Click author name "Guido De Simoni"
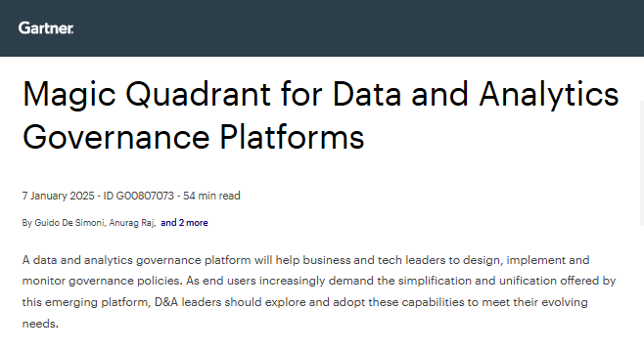The height and width of the screenshot is (353, 644). click(69, 223)
